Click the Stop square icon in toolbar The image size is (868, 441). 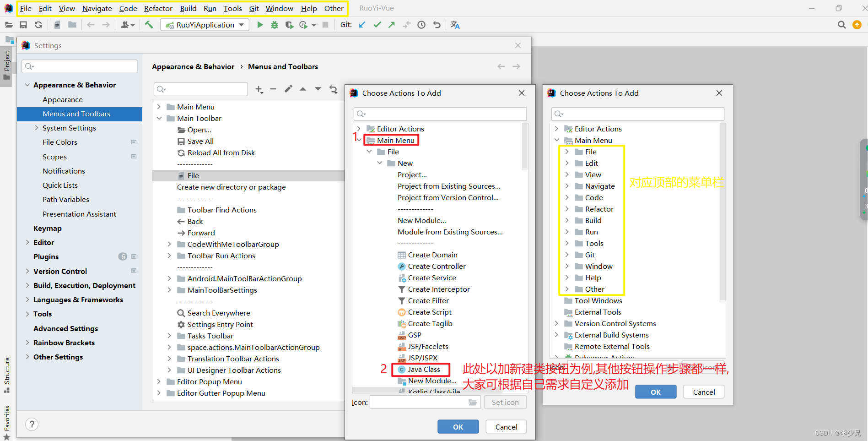(325, 25)
